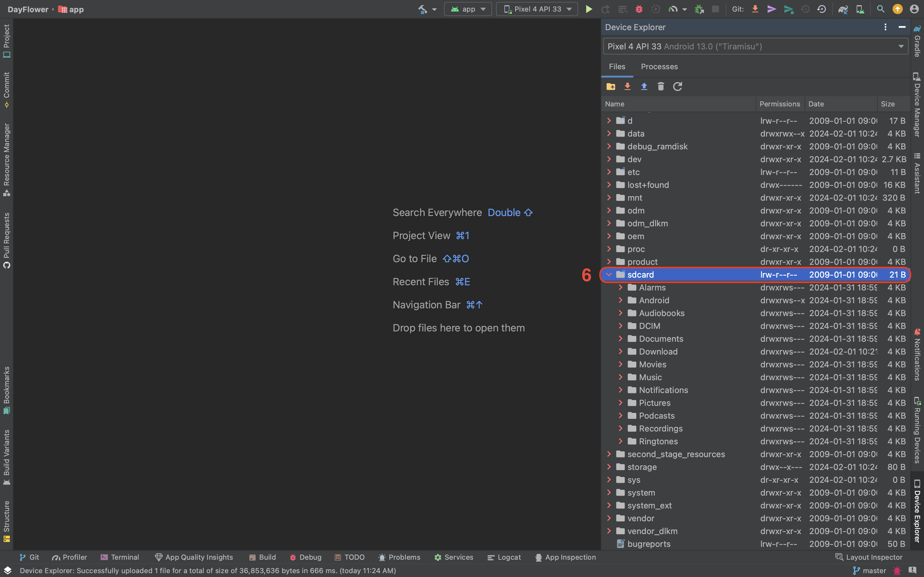924x577 pixels.
Task: Open the Logcat tool tab at bottom
Action: coord(504,557)
